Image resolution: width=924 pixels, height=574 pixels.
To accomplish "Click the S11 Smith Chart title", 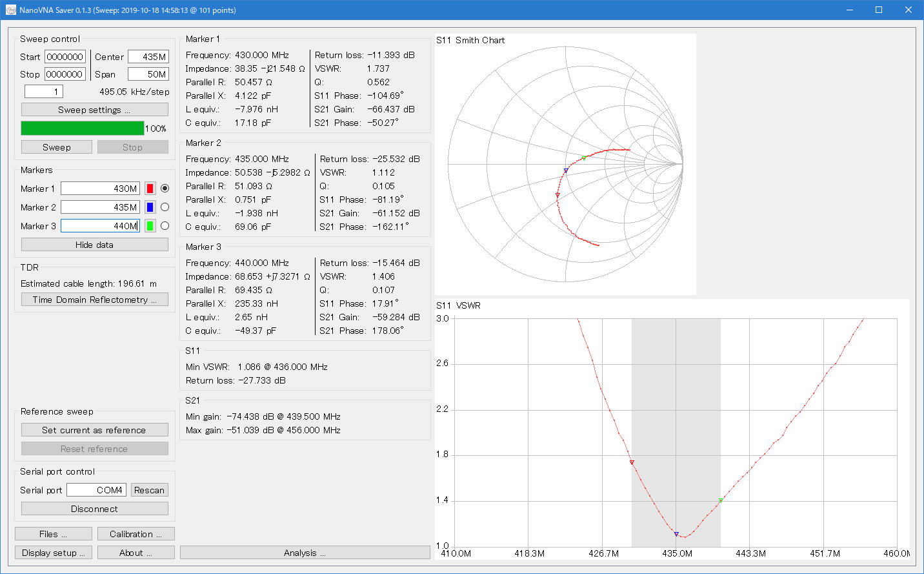I will (470, 40).
